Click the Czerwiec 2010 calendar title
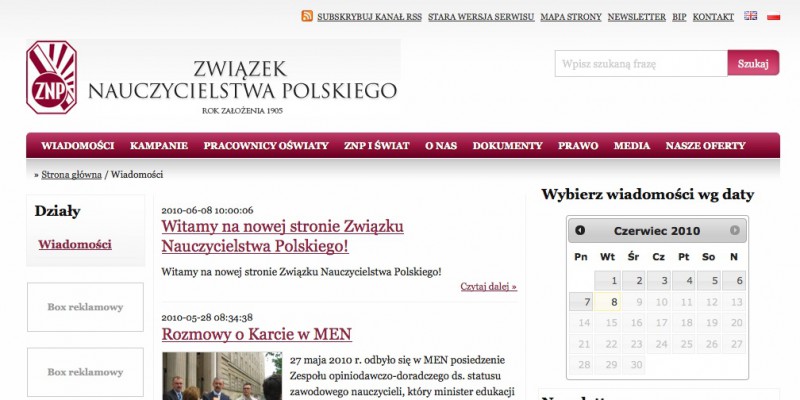The height and width of the screenshot is (400, 800). pos(657,231)
